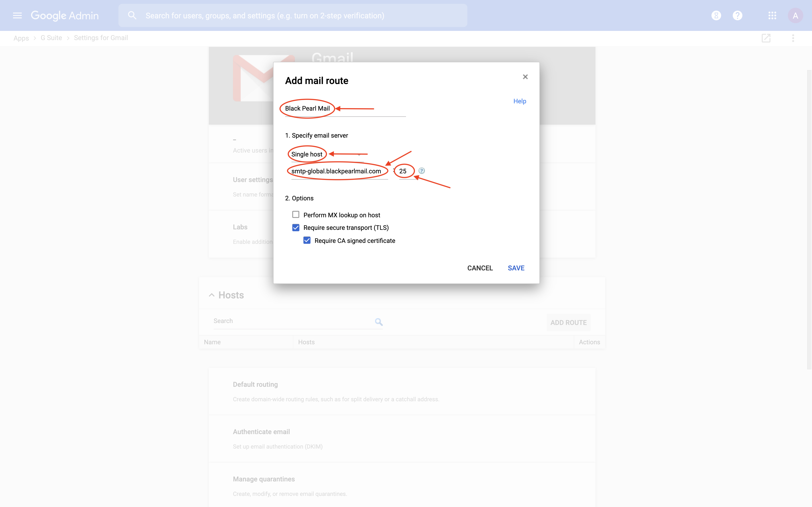
Task: Open the Help link in dialog
Action: point(519,101)
